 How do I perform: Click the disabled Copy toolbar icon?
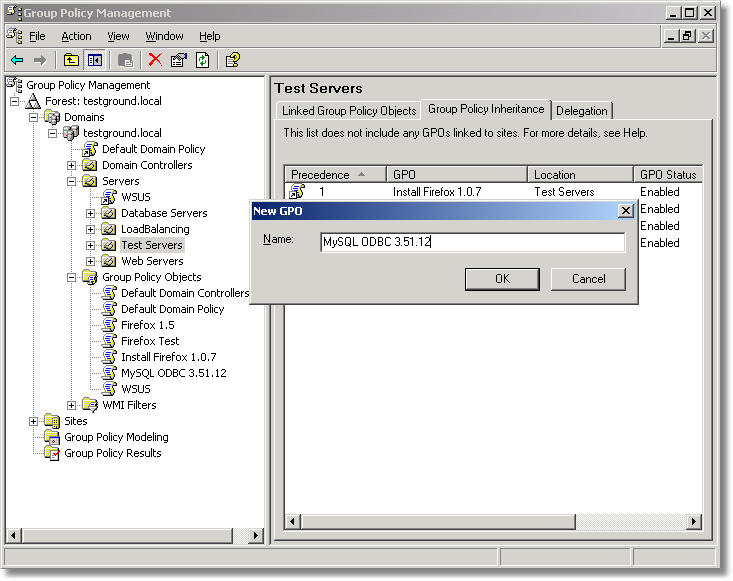pos(125,60)
